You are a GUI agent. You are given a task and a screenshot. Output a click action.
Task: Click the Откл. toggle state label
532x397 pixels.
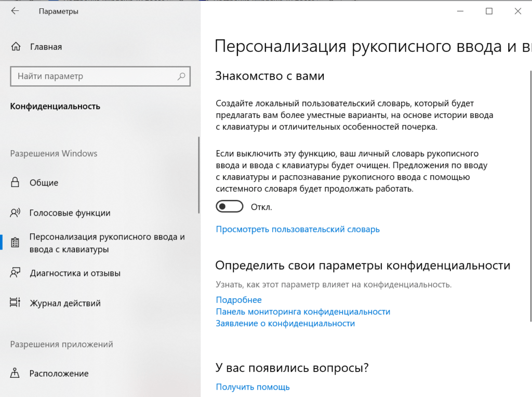[261, 207]
